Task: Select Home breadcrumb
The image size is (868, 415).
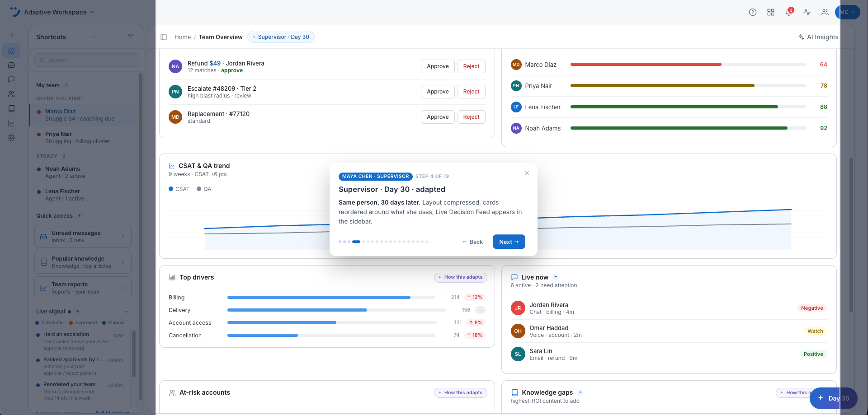Action: [x=183, y=37]
